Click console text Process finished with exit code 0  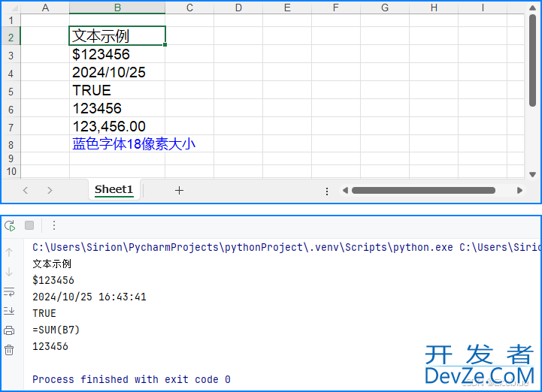(132, 379)
